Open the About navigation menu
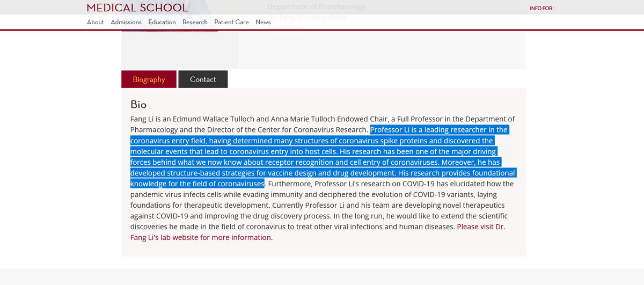Image resolution: width=644 pixels, height=285 pixels. point(96,22)
